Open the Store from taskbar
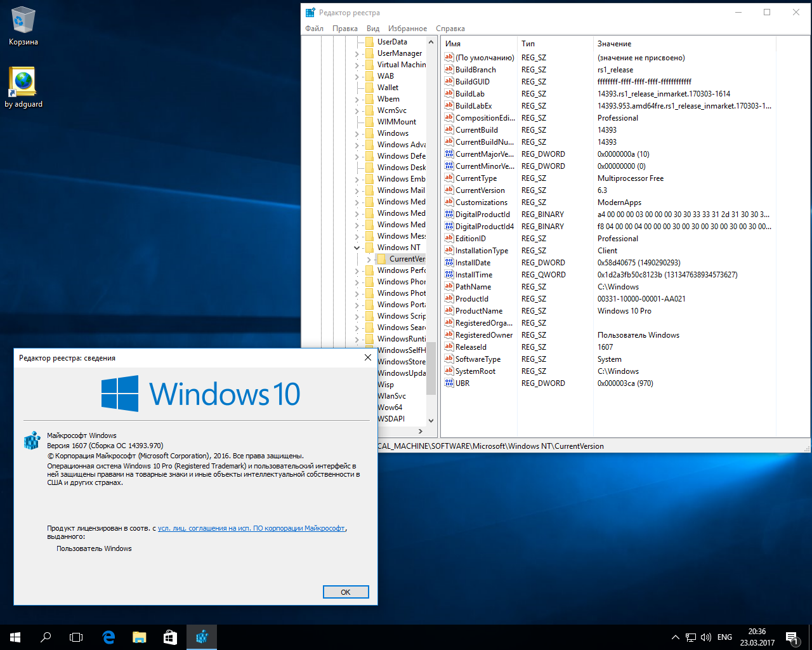Screen dimensions: 812x650 [170, 637]
